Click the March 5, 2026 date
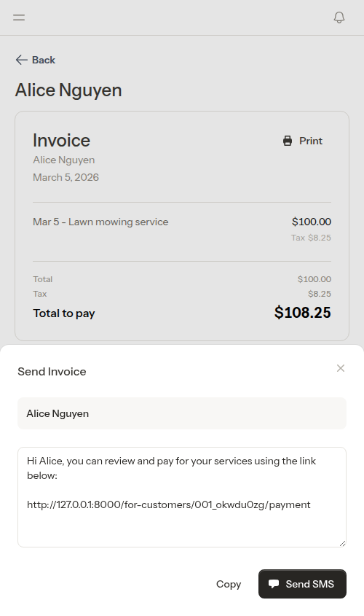Screen dimensions: 364x616 tap(66, 177)
